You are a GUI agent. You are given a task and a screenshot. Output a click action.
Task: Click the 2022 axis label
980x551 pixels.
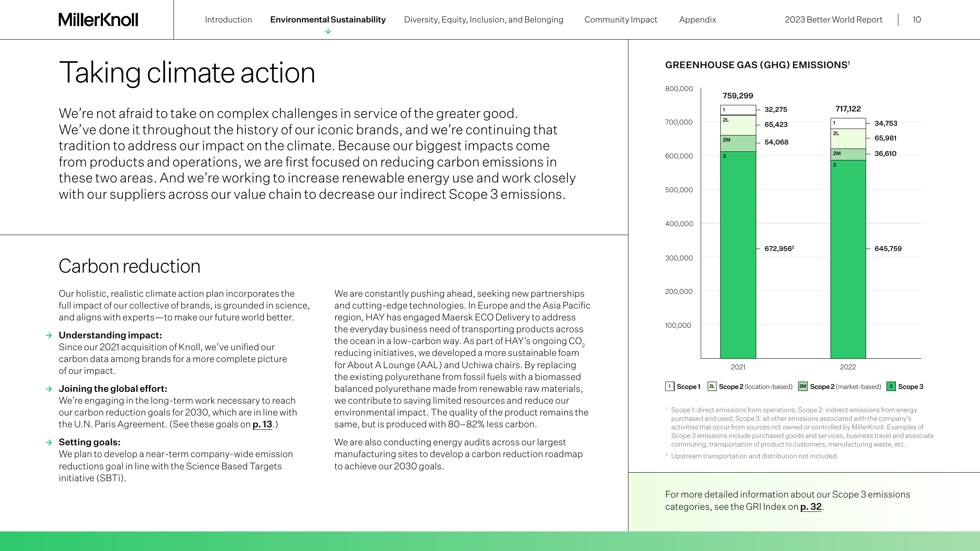pyautogui.click(x=848, y=367)
